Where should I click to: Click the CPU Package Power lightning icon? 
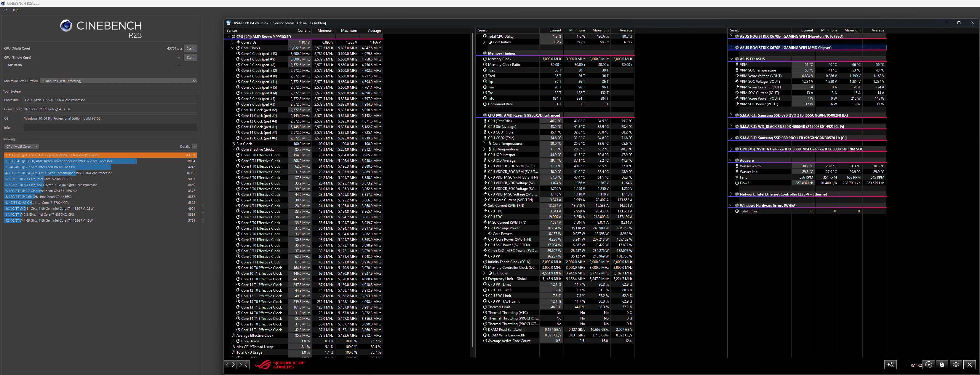(x=485, y=228)
